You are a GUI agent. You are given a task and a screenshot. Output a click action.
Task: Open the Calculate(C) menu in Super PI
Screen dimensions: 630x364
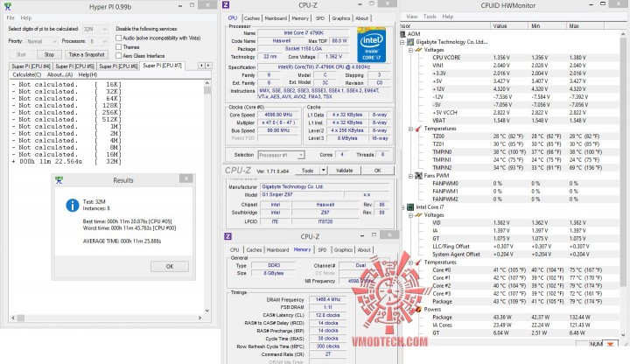click(27, 74)
